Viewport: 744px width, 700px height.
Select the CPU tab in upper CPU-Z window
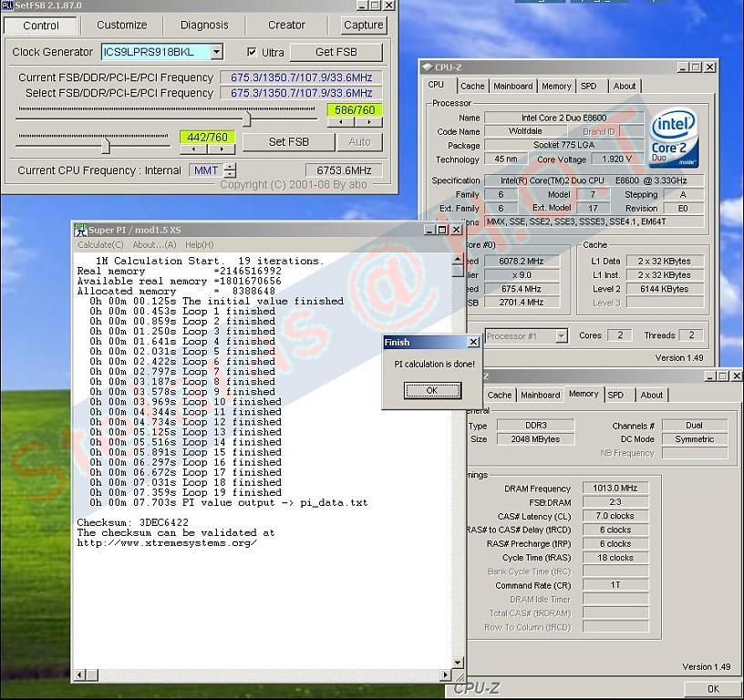coord(436,85)
